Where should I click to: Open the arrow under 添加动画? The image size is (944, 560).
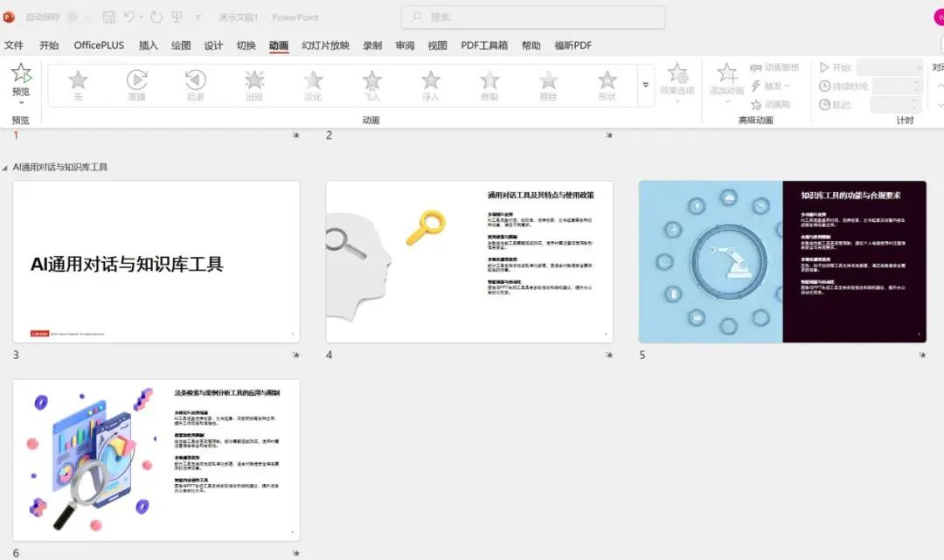tap(726, 101)
